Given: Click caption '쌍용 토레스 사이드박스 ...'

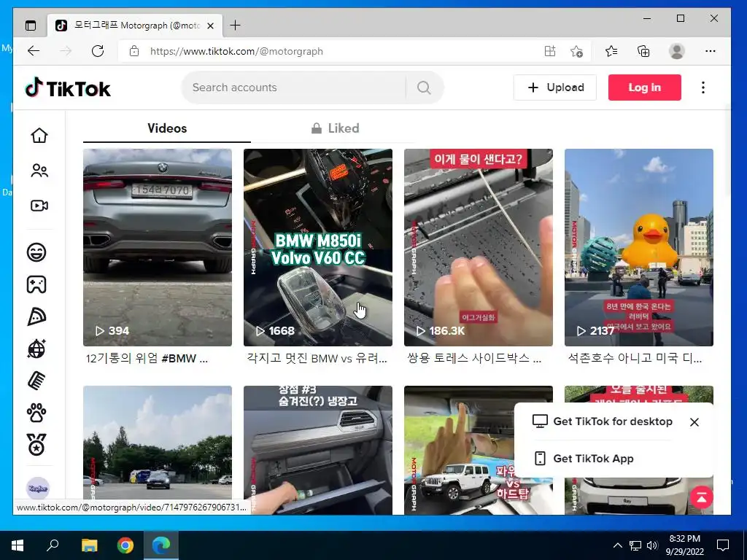Looking at the screenshot, I should (474, 359).
